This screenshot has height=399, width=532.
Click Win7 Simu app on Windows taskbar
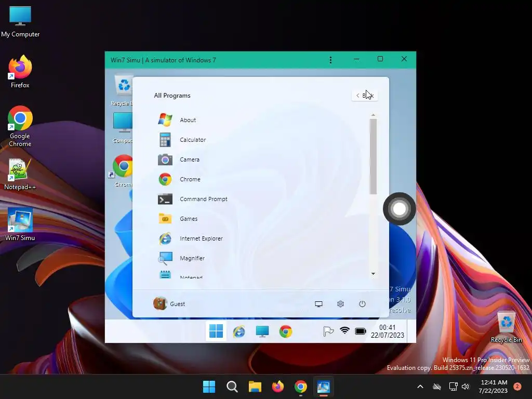click(x=323, y=387)
